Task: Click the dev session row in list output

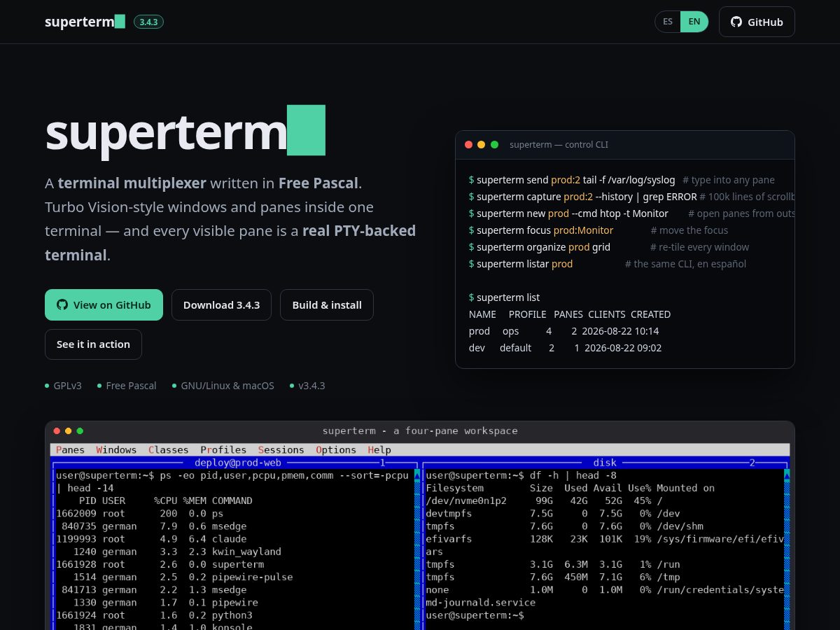Action: (x=565, y=348)
